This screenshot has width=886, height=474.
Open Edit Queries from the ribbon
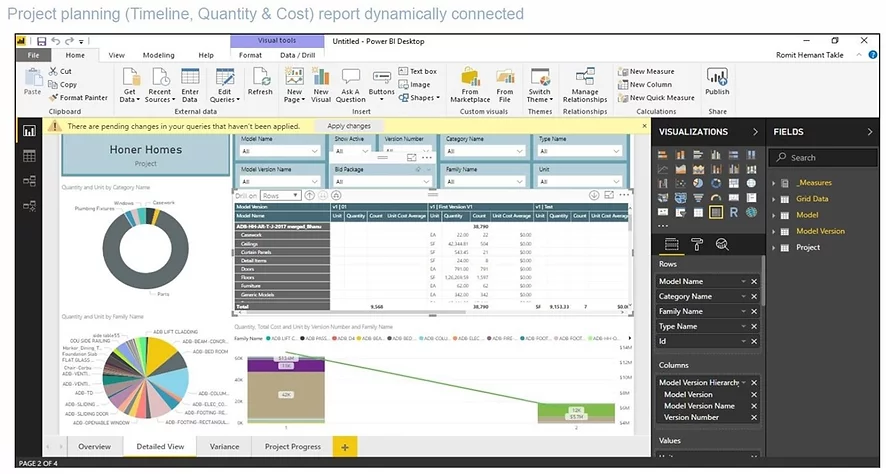(225, 85)
